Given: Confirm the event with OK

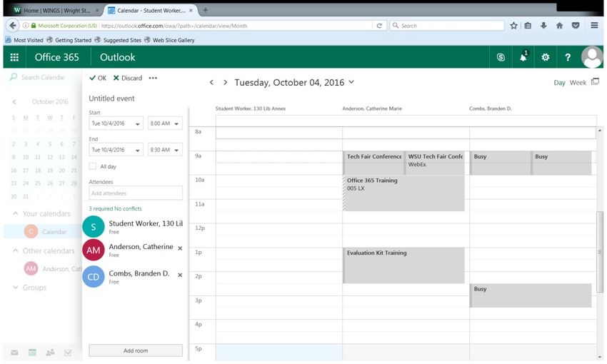Looking at the screenshot, I should coord(98,78).
